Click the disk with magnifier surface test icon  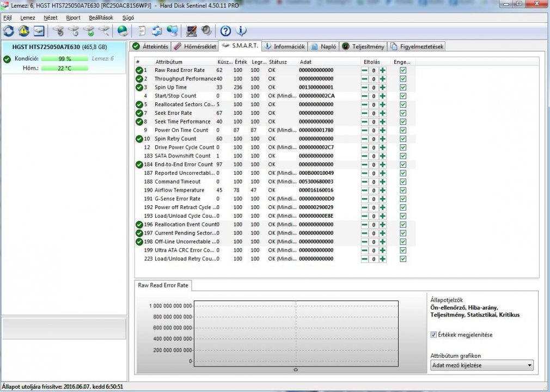pyautogui.click(x=104, y=31)
